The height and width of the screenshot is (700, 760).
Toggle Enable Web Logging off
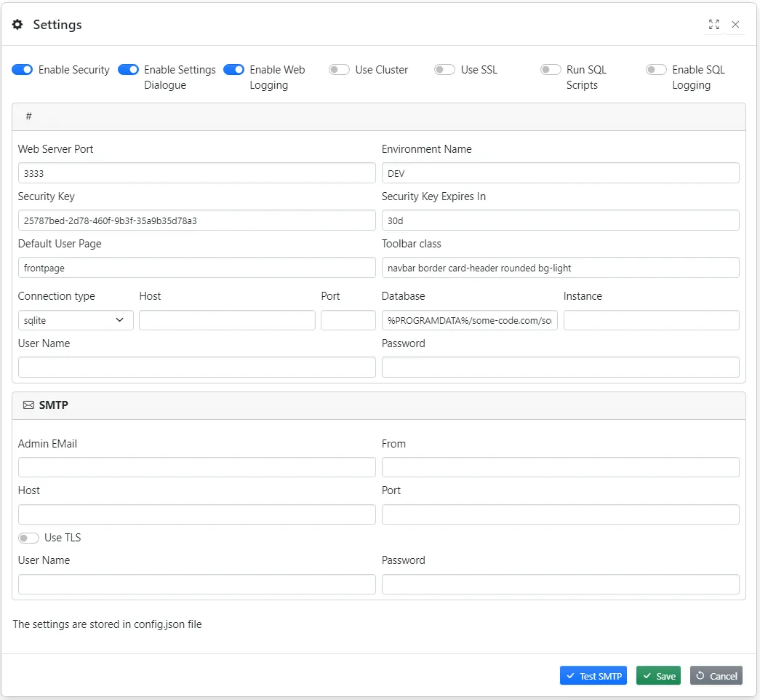pyautogui.click(x=233, y=70)
